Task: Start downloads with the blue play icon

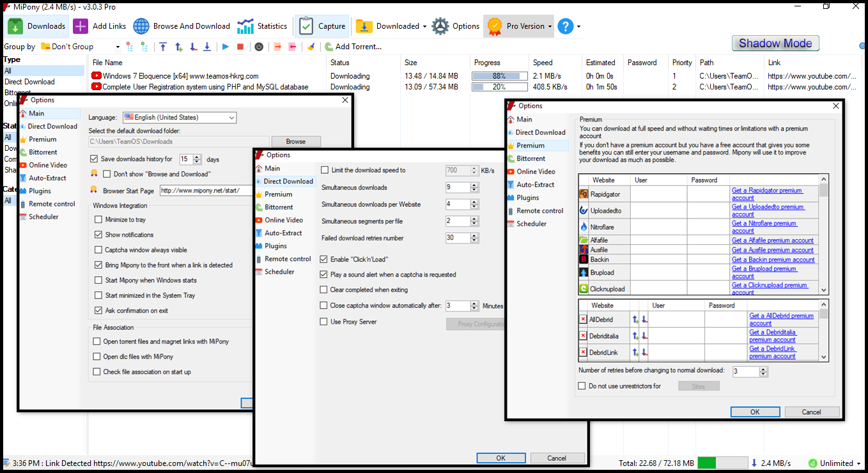Action: (x=226, y=47)
